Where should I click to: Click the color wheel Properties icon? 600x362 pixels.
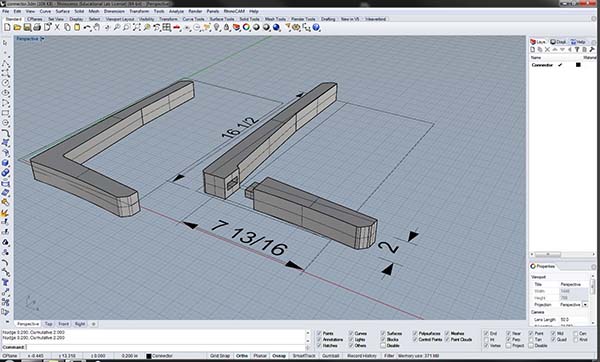246,27
